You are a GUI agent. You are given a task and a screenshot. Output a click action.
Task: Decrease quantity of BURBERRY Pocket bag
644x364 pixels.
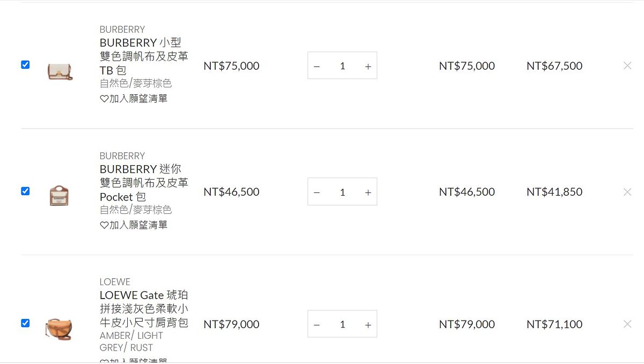click(317, 192)
